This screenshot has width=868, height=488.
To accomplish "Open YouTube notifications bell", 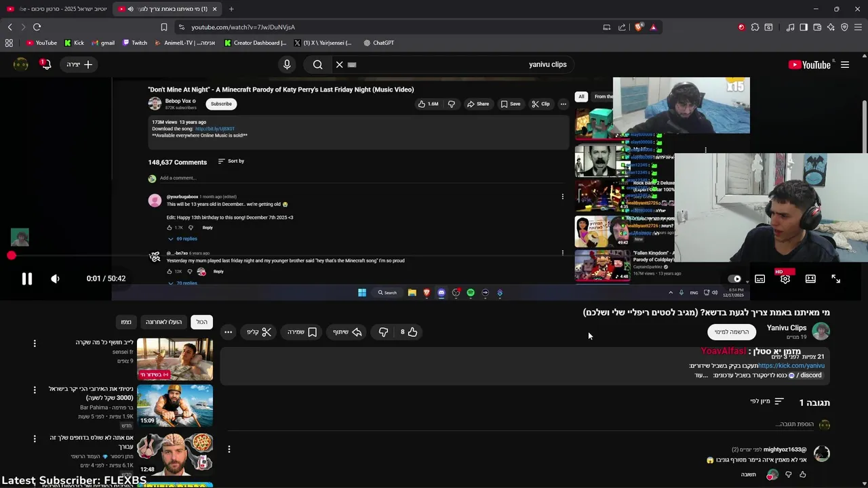I will point(46,64).
